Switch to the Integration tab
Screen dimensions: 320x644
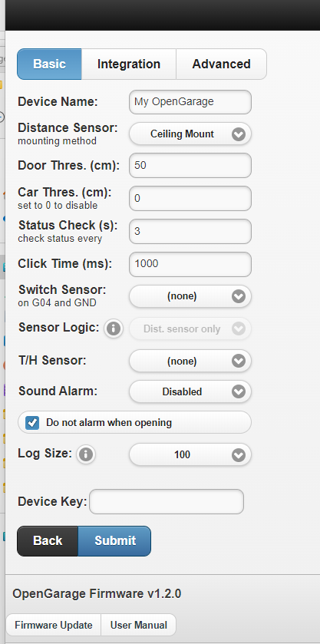pos(129,64)
